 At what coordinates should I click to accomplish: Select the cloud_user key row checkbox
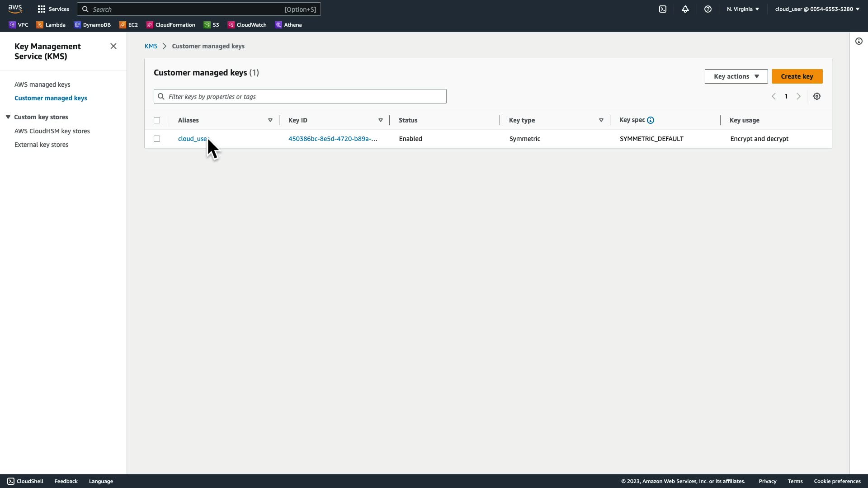click(157, 139)
